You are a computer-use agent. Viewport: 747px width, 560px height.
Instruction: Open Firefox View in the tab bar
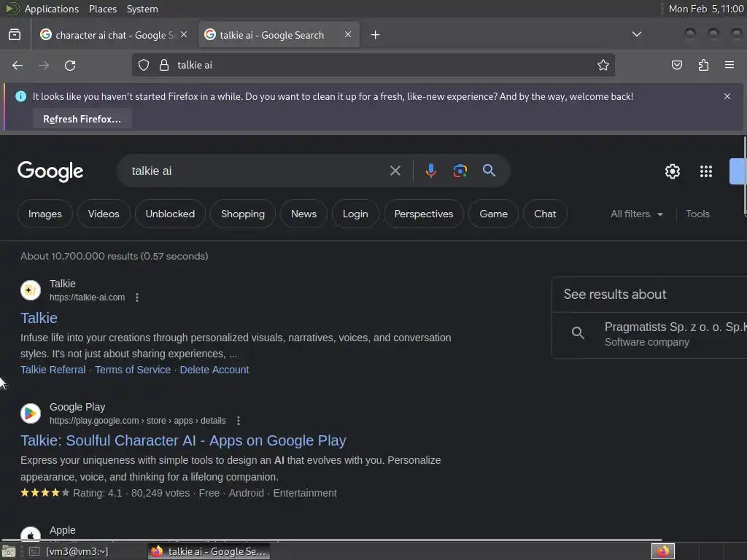coord(15,35)
